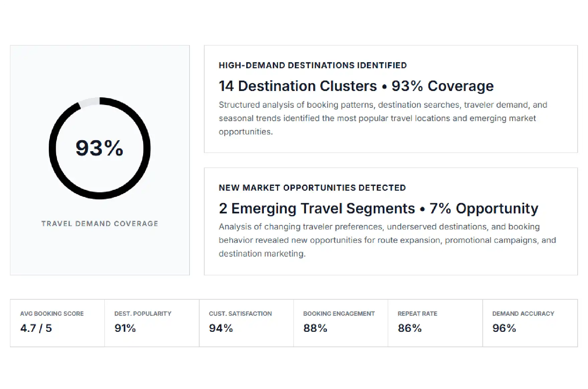This screenshot has width=588, height=389.
Task: Click the Cust. Satisfaction label
Action: pos(240,314)
